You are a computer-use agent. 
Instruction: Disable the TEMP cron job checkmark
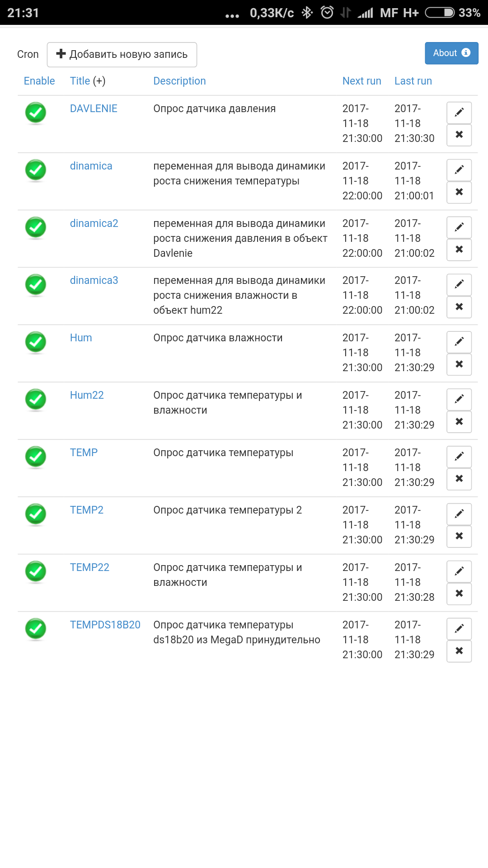tap(36, 457)
